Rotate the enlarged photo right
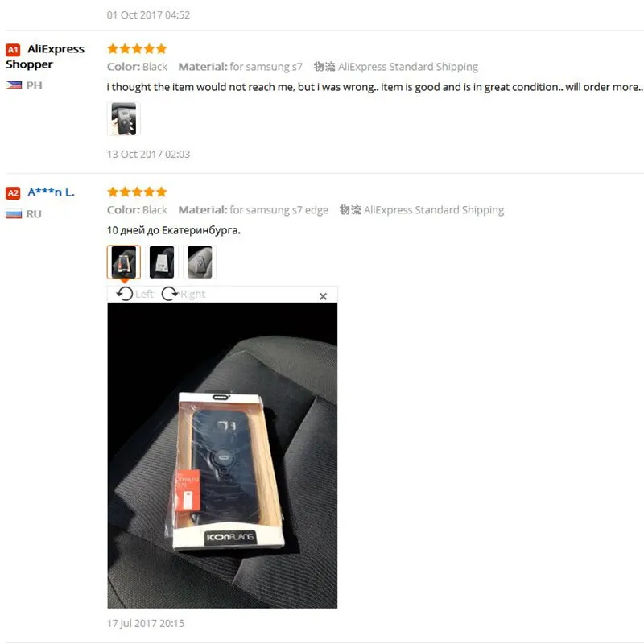 point(184,294)
